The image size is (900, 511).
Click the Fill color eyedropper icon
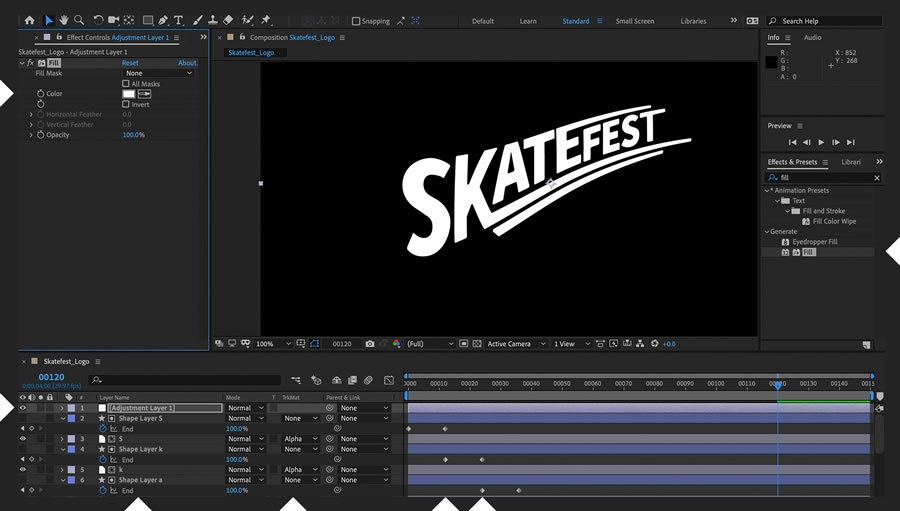pyautogui.click(x=144, y=94)
